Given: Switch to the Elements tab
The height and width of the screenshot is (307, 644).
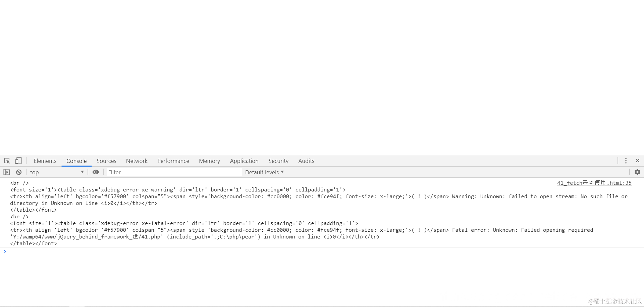Looking at the screenshot, I should [45, 161].
